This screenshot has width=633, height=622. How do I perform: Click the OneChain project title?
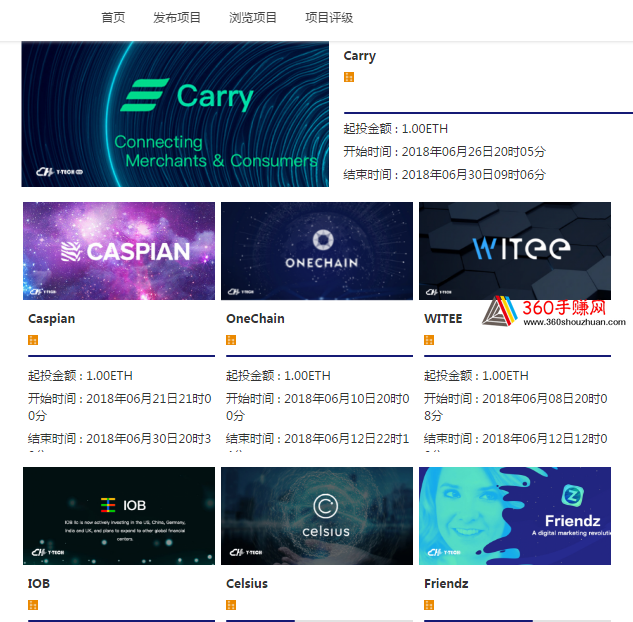click(x=255, y=319)
